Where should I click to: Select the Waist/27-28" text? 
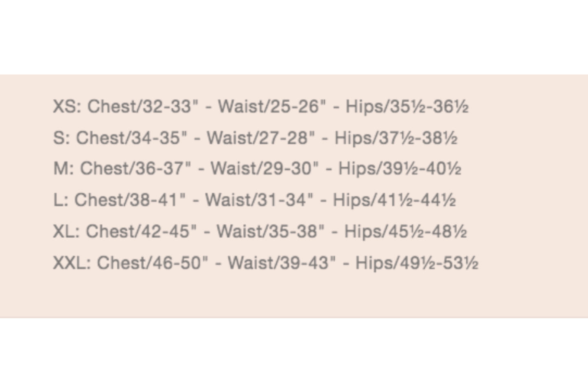coord(261,138)
